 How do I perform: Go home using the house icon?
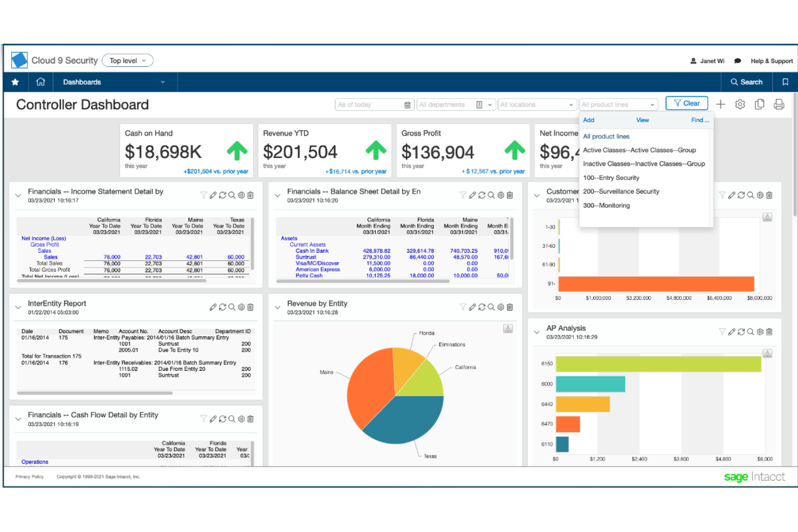pos(40,81)
